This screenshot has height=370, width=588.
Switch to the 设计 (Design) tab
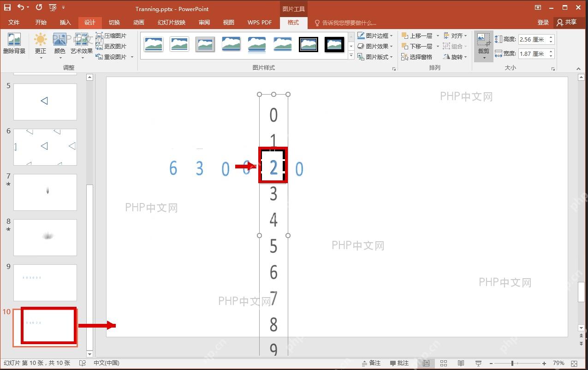[90, 23]
